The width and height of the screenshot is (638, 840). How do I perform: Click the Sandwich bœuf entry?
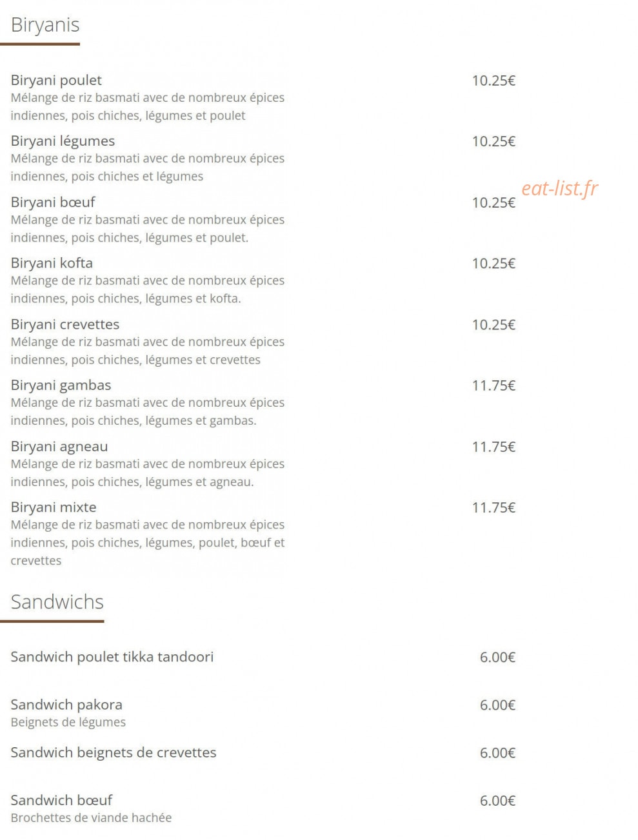point(61,800)
